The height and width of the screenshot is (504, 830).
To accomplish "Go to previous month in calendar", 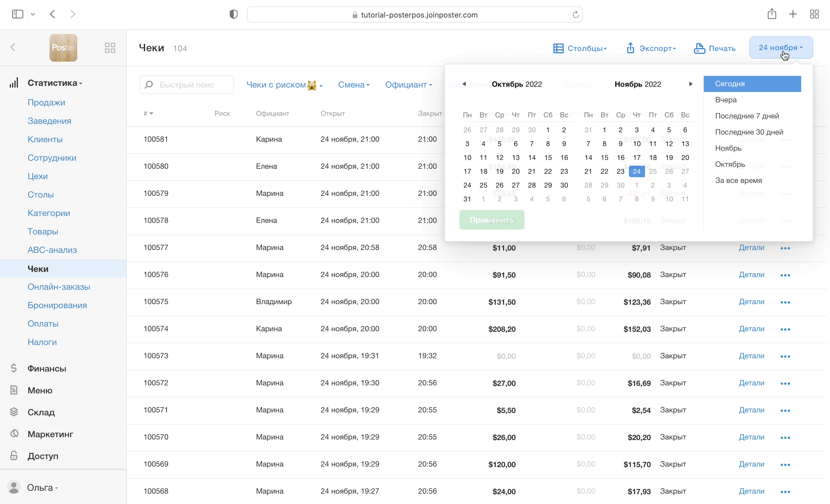I will coord(464,84).
